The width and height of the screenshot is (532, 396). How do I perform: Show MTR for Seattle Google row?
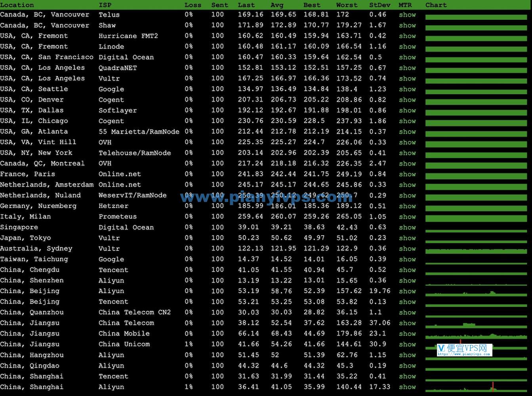[407, 89]
